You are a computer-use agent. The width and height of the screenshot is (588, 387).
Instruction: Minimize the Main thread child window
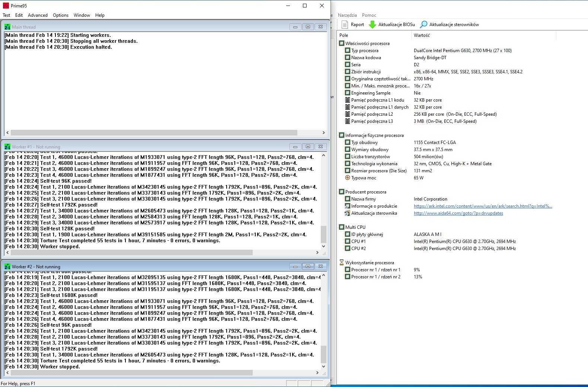[x=295, y=27]
